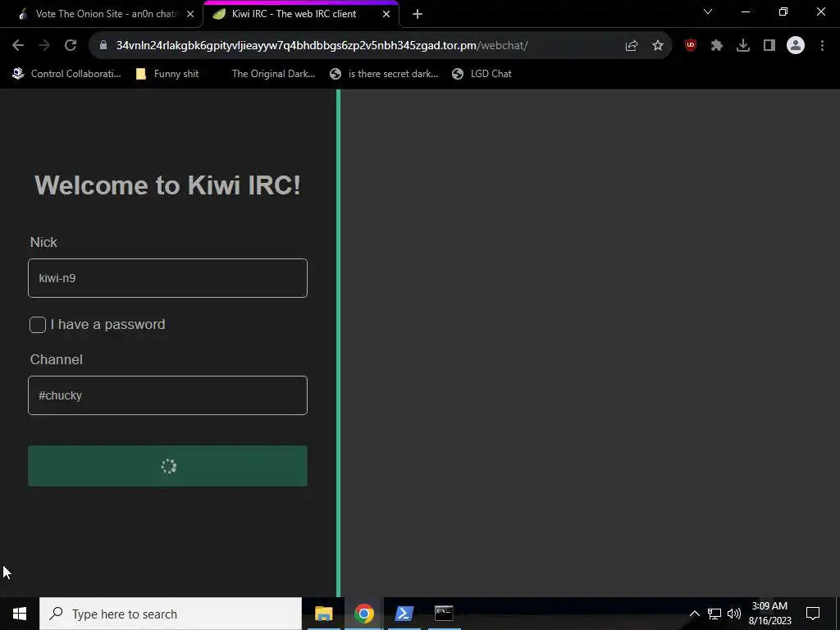
Task: Show Chrome downloads
Action: click(743, 46)
